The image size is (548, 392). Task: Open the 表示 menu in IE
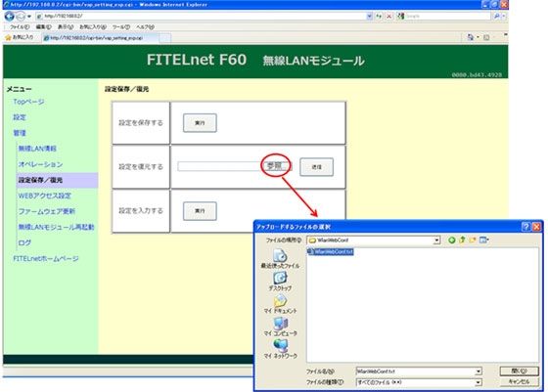point(66,26)
